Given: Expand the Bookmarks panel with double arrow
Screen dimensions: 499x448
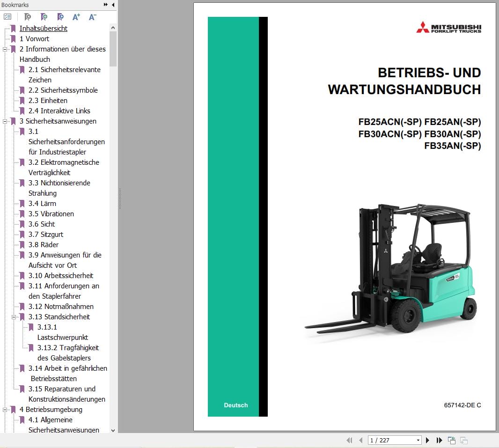Looking at the screenshot, I should click(106, 5).
